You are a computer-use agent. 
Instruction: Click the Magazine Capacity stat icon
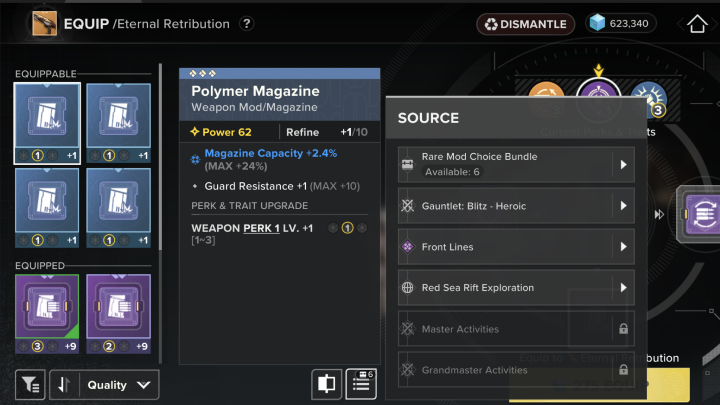pyautogui.click(x=195, y=159)
